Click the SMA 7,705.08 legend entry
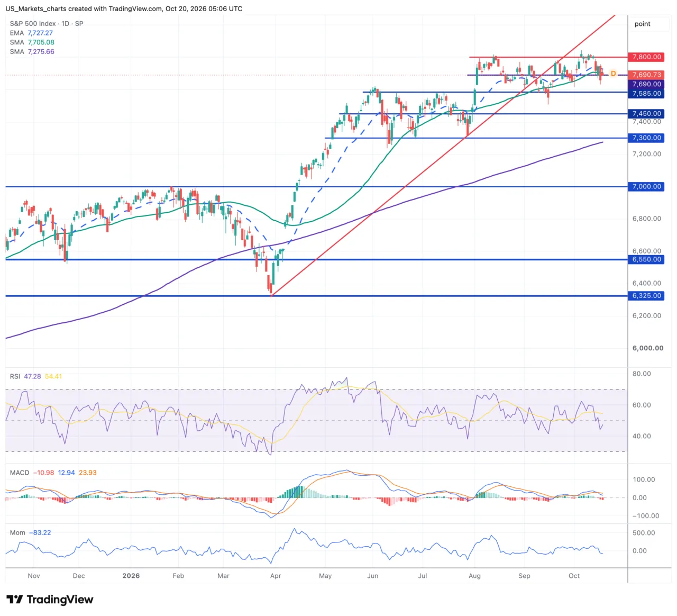Screen dimensions: 677x616 pos(32,42)
